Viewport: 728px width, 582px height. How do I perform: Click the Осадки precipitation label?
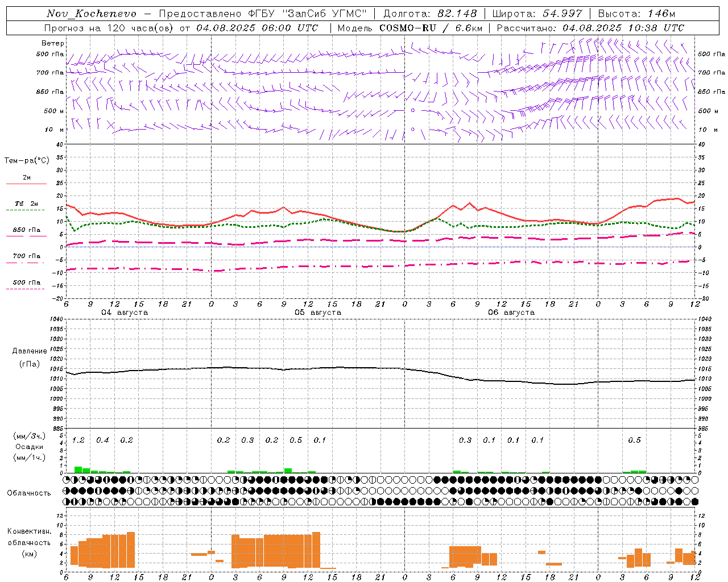point(30,447)
